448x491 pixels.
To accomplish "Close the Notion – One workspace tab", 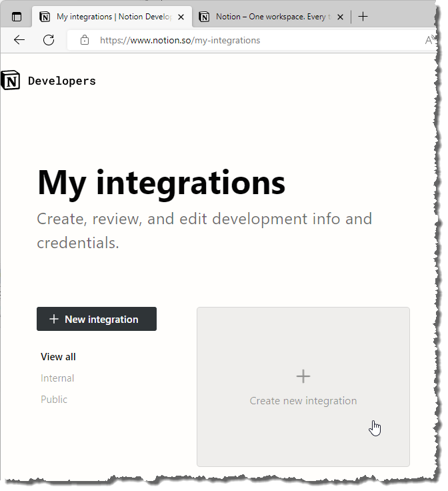I will click(341, 17).
